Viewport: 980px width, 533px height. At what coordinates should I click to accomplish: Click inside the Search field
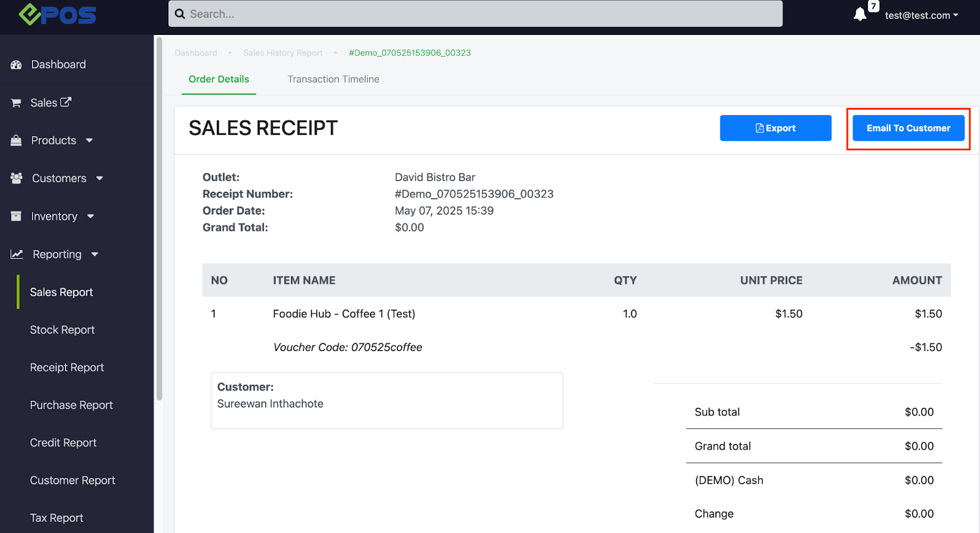point(475,13)
